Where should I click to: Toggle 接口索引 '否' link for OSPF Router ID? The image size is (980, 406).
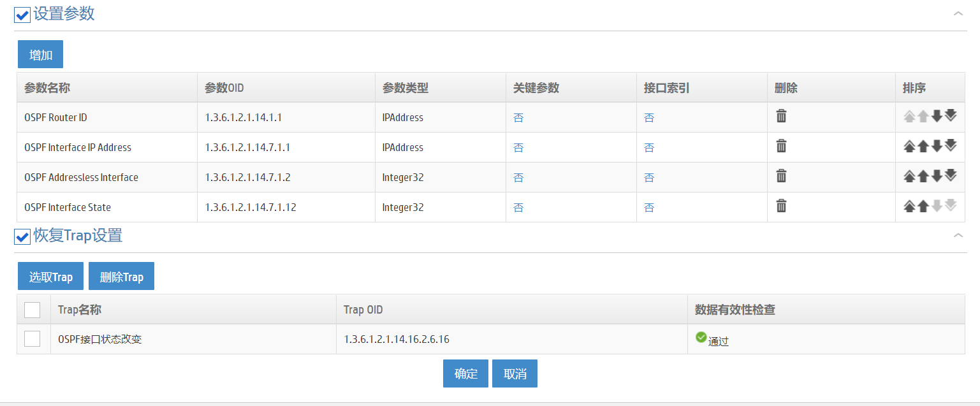click(649, 118)
